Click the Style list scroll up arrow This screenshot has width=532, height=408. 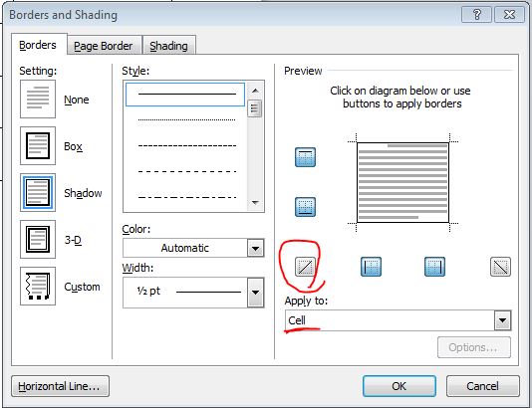coord(255,91)
